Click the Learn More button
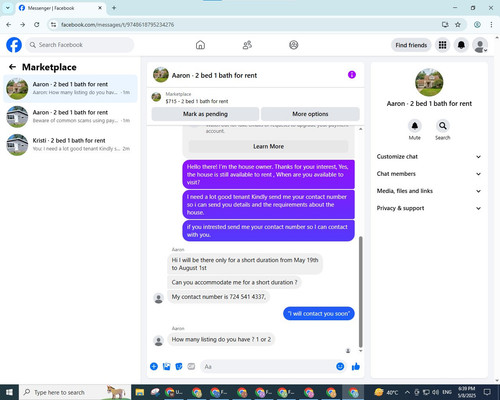 click(268, 146)
